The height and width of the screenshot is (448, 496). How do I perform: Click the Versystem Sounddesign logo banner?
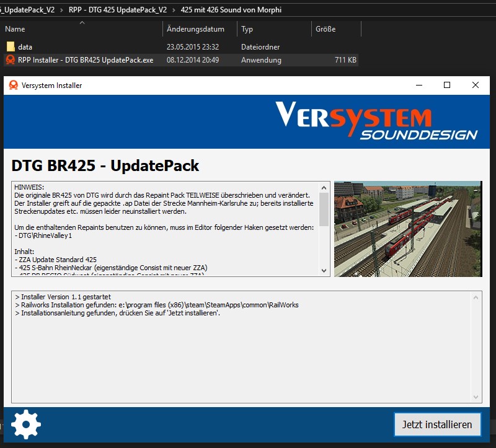pos(376,121)
